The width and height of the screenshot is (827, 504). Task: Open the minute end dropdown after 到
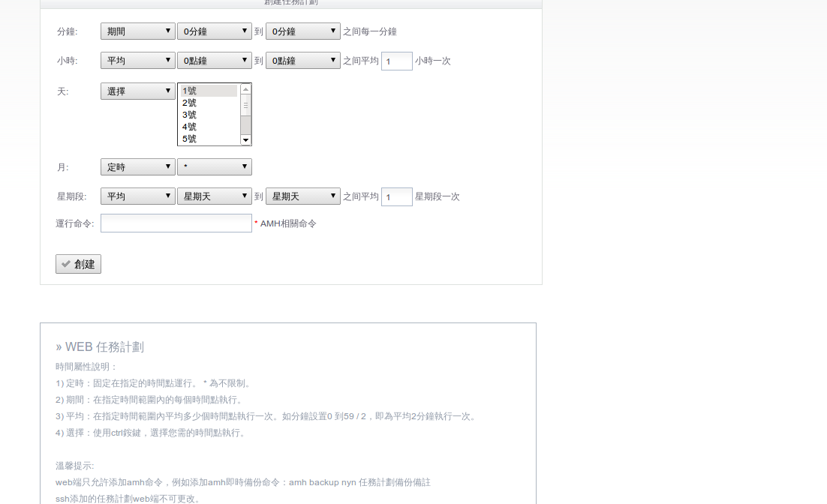[x=303, y=31]
